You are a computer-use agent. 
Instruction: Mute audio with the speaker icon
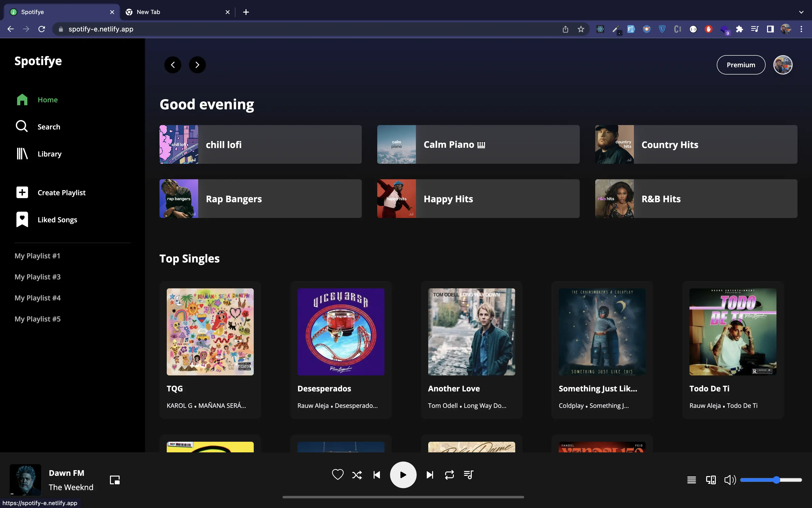click(x=730, y=480)
